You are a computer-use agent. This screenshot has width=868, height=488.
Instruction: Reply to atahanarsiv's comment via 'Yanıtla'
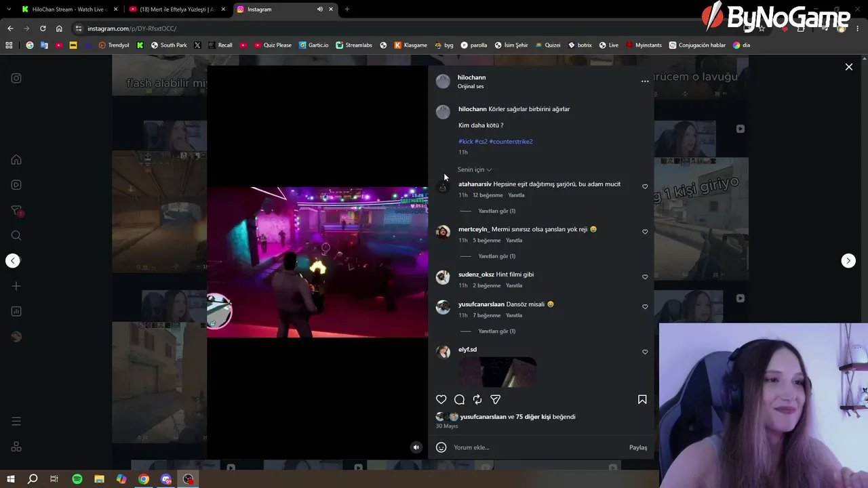coord(516,195)
